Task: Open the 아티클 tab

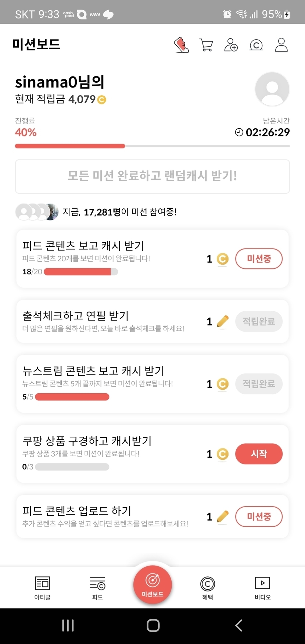Action: [42, 588]
